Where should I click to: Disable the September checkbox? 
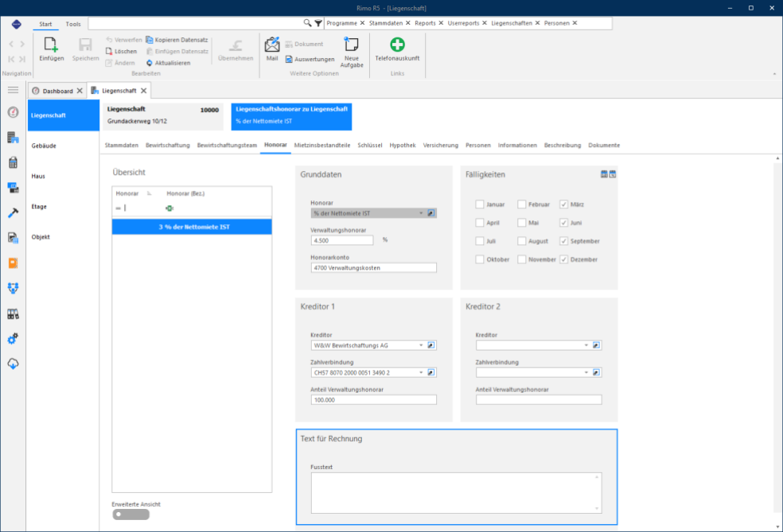564,241
